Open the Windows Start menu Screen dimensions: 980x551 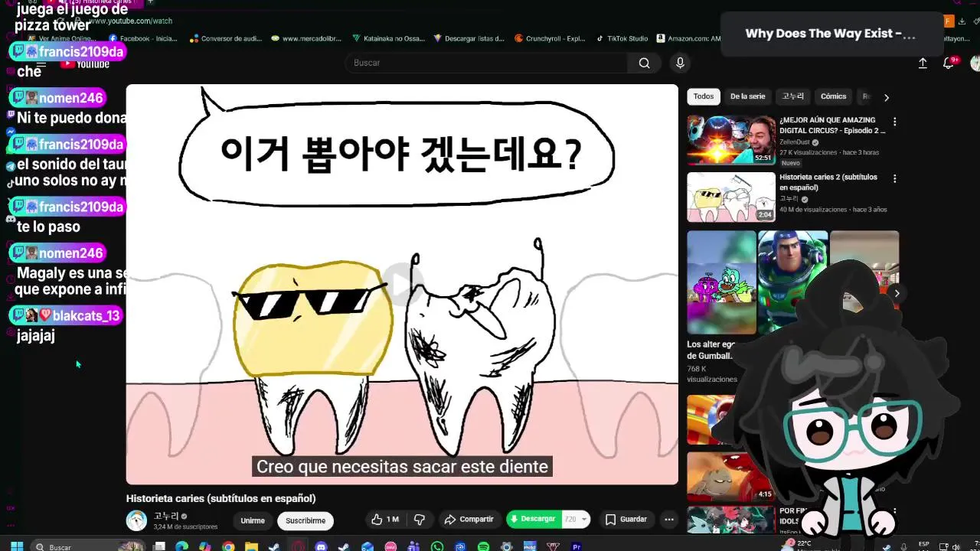click(16, 546)
